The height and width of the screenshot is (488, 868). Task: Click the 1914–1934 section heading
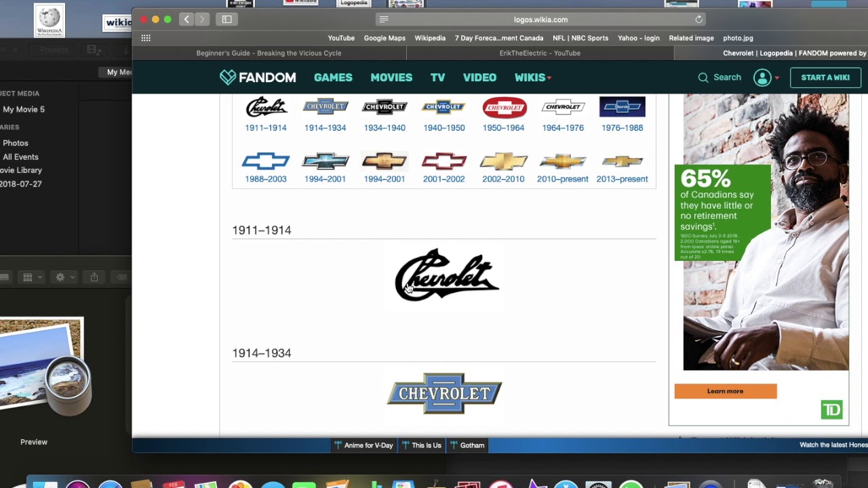click(262, 352)
